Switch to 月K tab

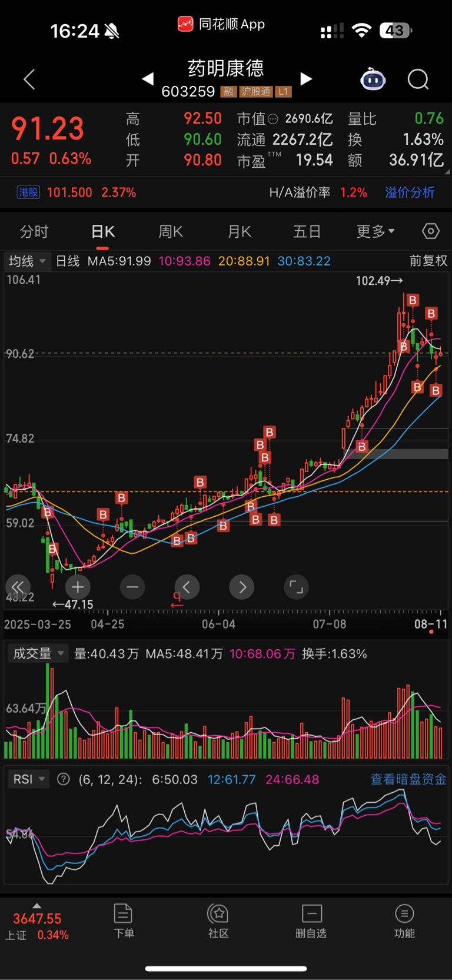tap(240, 231)
